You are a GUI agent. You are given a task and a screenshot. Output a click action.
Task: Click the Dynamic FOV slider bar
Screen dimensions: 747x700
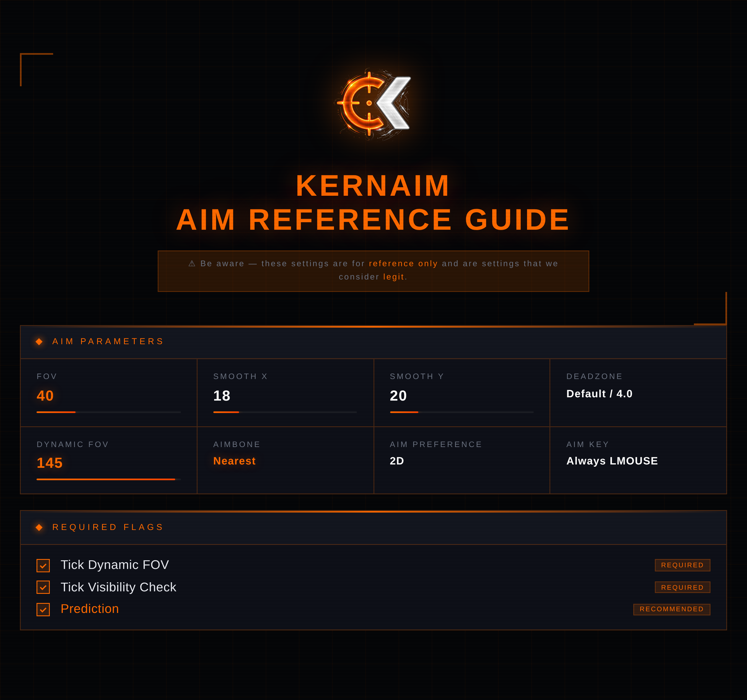point(109,479)
